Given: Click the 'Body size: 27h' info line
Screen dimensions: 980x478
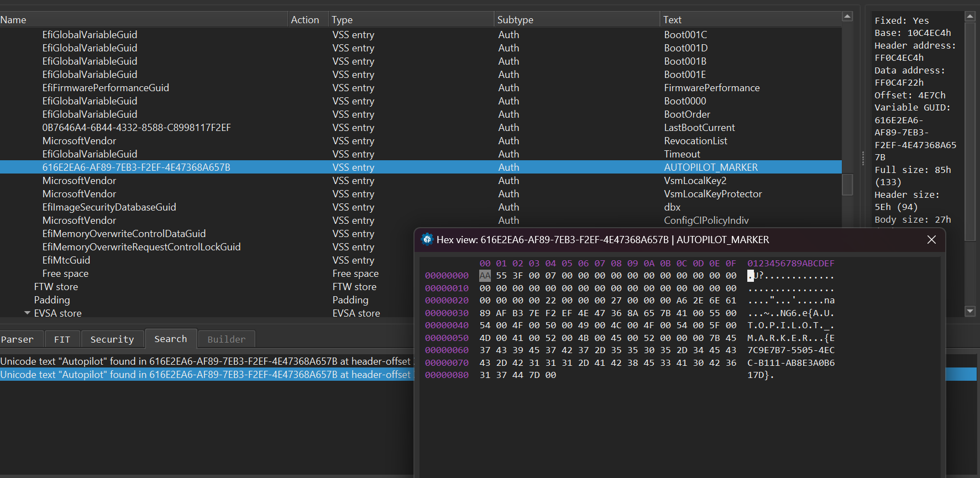Looking at the screenshot, I should pos(913,219).
